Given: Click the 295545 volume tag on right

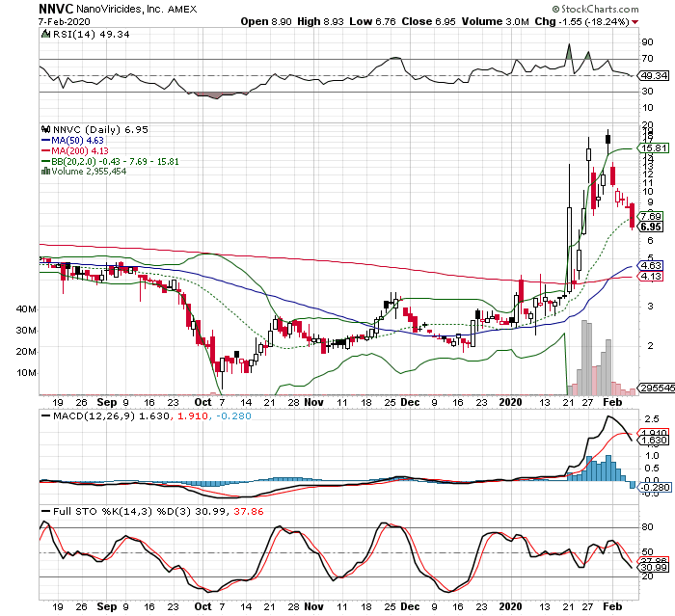Looking at the screenshot, I should [x=655, y=388].
